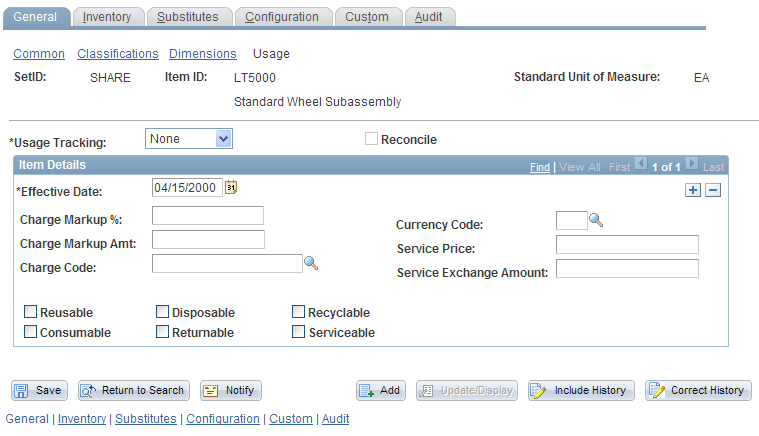Switch to the Substitutes tab
Screen dimensions: 759x436
(x=188, y=17)
